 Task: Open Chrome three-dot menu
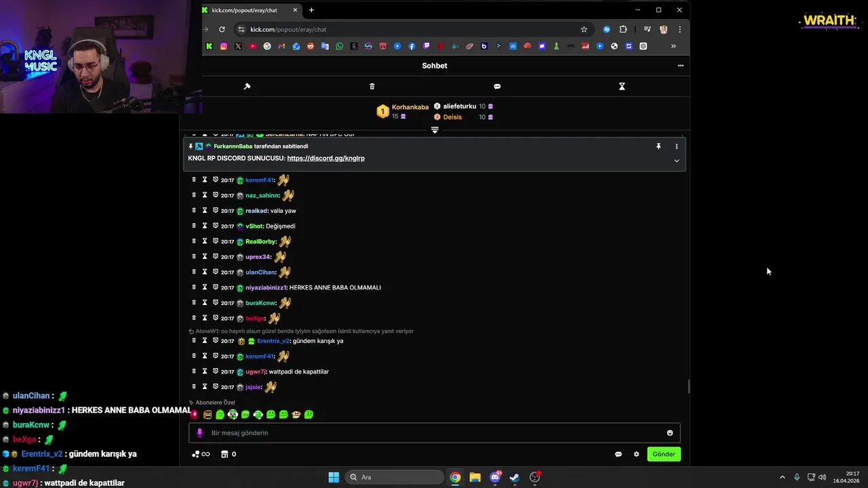[x=679, y=29]
